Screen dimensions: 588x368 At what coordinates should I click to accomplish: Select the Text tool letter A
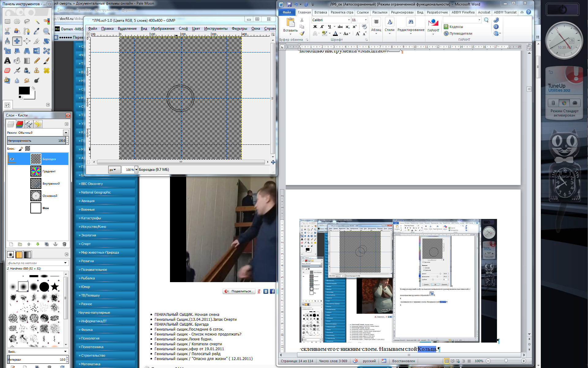coord(7,61)
